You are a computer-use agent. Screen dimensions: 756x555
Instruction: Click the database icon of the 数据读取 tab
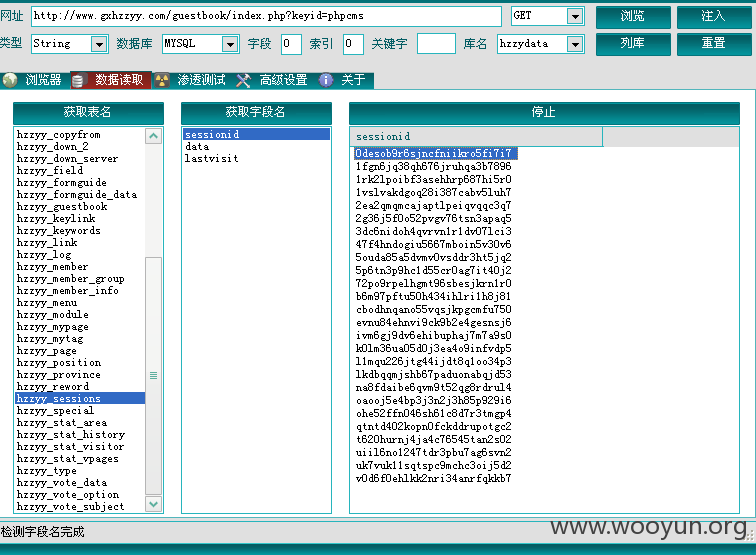pyautogui.click(x=78, y=80)
